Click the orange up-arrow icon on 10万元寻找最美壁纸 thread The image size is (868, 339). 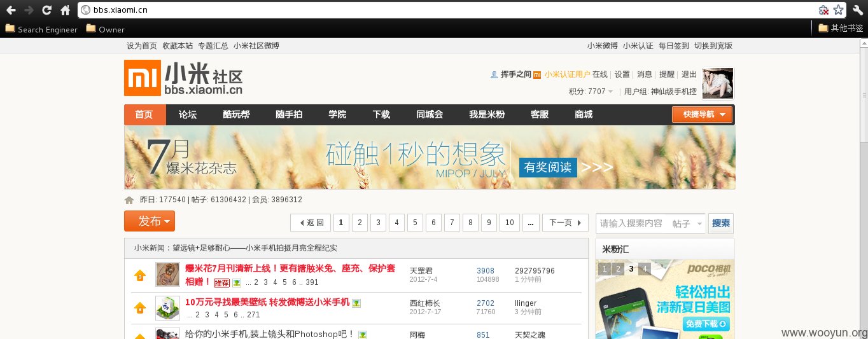pos(140,308)
